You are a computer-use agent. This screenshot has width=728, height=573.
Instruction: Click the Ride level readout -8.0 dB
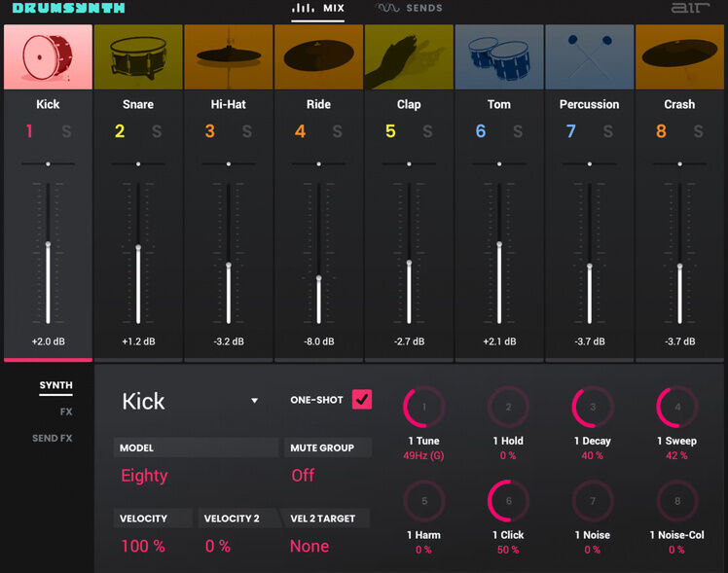tap(319, 341)
